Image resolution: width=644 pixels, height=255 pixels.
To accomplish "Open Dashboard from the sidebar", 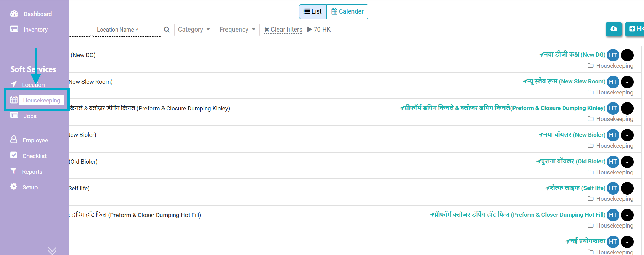I will 37,14.
